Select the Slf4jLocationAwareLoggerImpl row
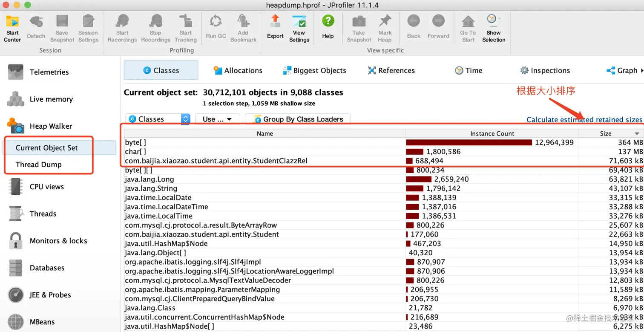This screenshot has height=332, width=644. point(384,271)
